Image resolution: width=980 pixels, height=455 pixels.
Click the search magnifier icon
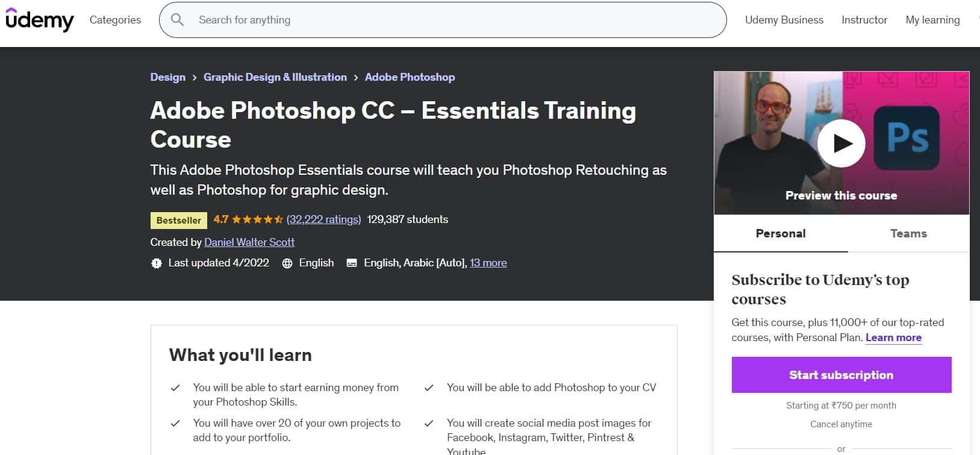coord(177,20)
